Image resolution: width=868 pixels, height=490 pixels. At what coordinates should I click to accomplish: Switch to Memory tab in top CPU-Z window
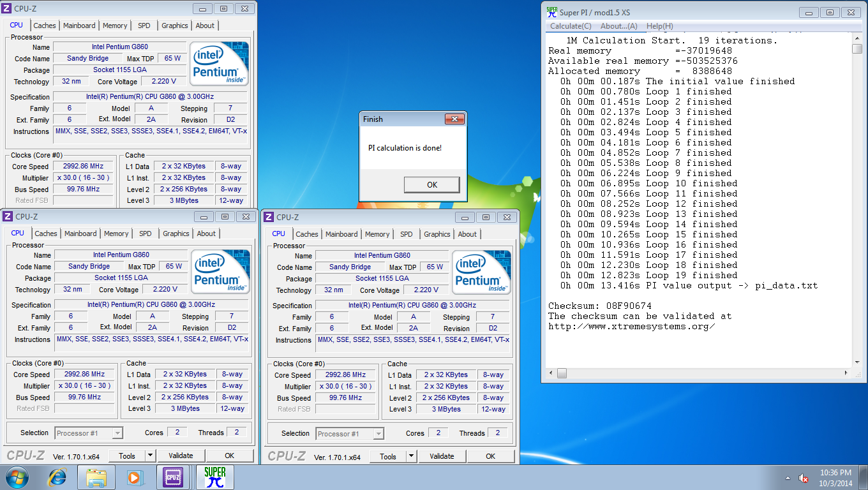[x=115, y=26]
